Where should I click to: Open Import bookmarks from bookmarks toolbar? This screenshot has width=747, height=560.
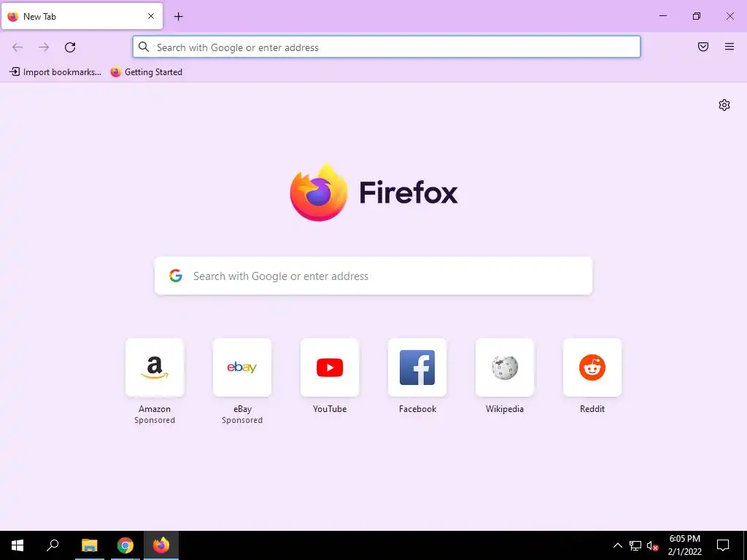click(55, 72)
